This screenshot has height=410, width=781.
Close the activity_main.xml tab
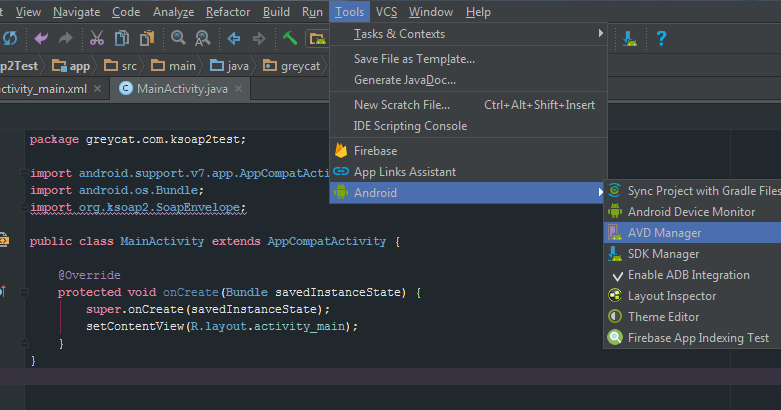pyautogui.click(x=98, y=89)
